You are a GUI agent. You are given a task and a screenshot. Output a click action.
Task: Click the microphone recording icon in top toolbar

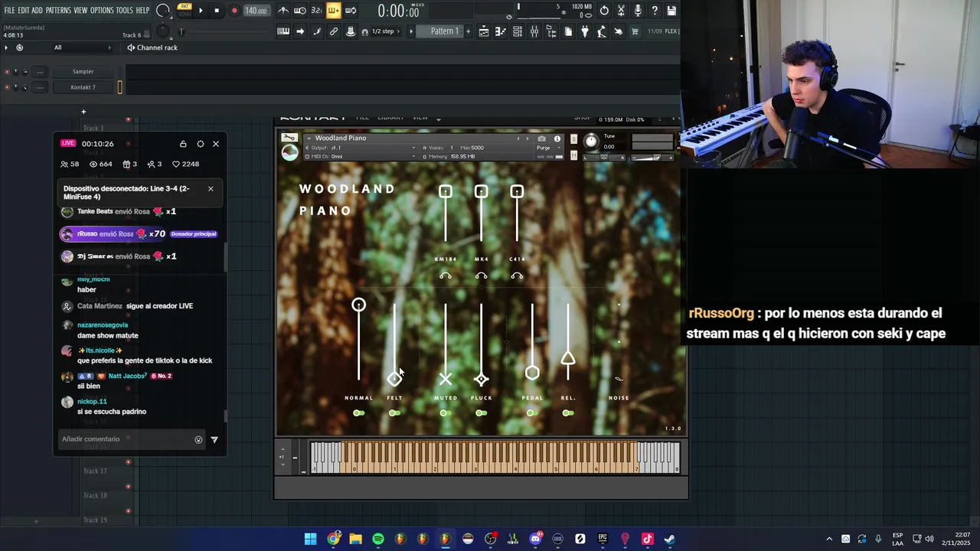click(x=638, y=11)
